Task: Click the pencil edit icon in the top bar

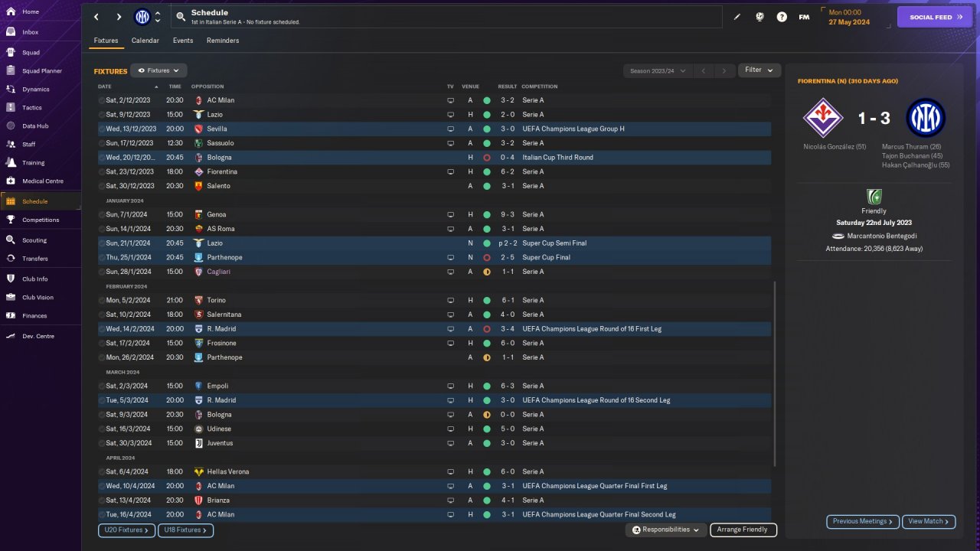Action: pos(737,17)
